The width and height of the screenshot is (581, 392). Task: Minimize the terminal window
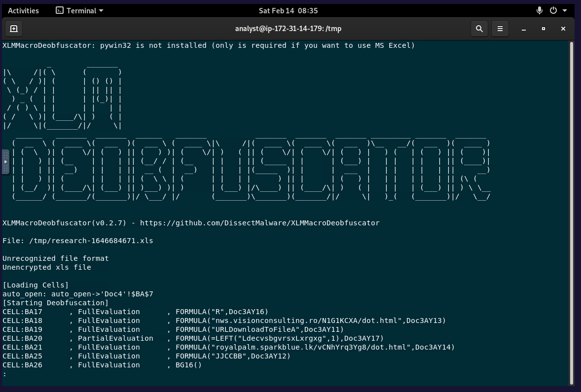[524, 29]
